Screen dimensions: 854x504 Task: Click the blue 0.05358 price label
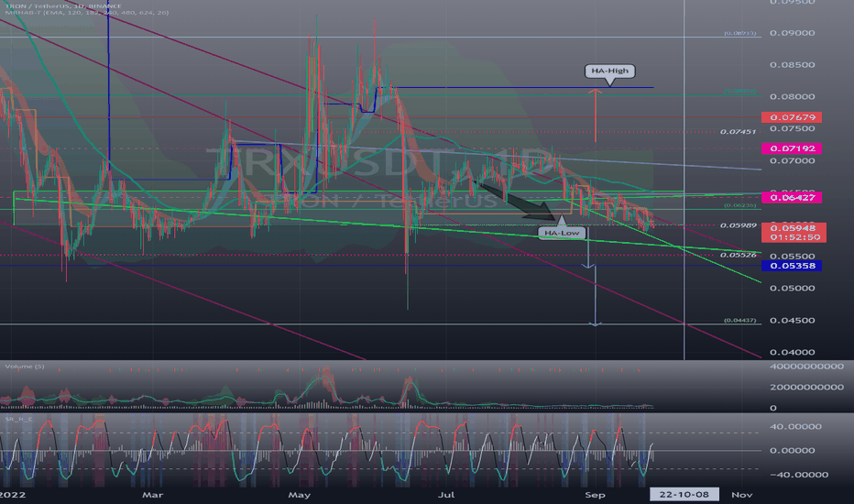click(792, 266)
